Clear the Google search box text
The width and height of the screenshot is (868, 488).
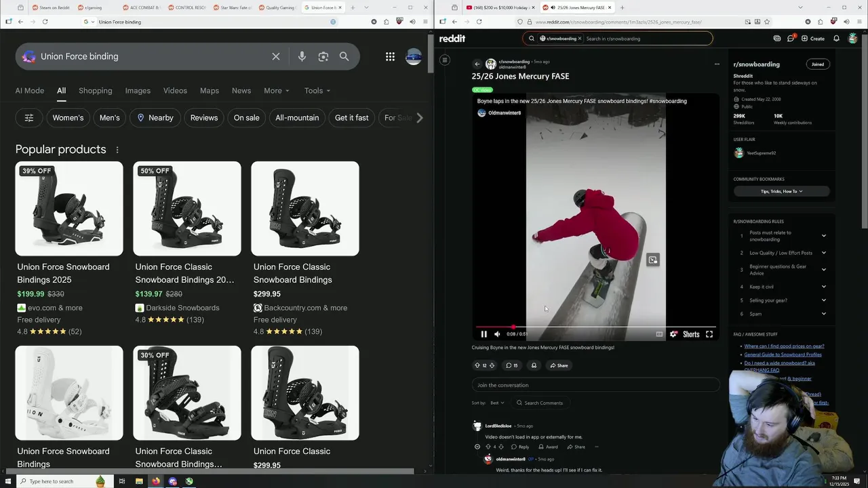coord(276,56)
